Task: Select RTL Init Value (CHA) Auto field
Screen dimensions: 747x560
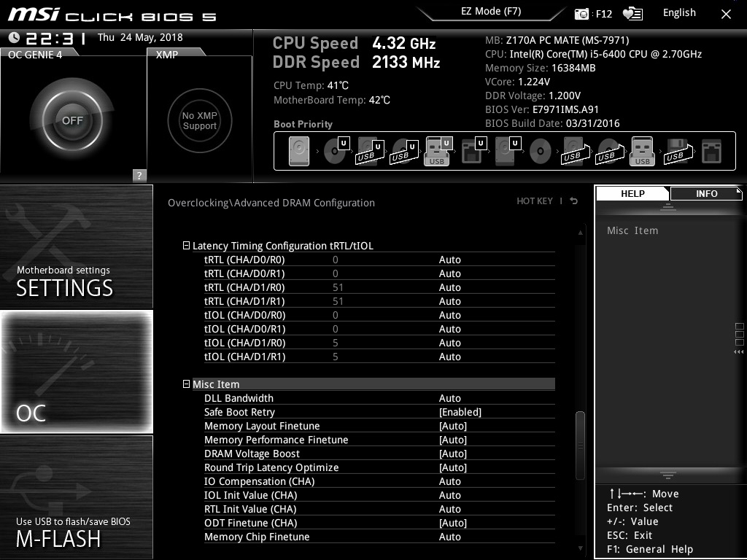Action: (x=449, y=509)
